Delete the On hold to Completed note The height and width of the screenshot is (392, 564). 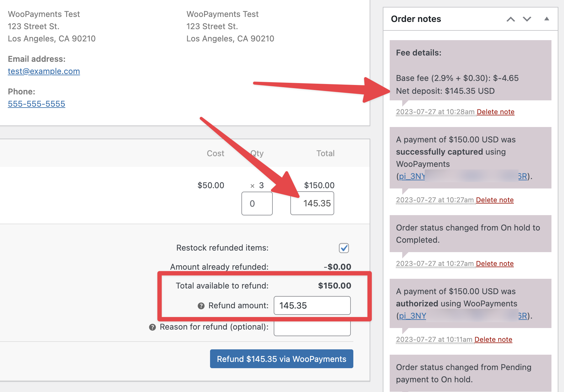tap(495, 264)
